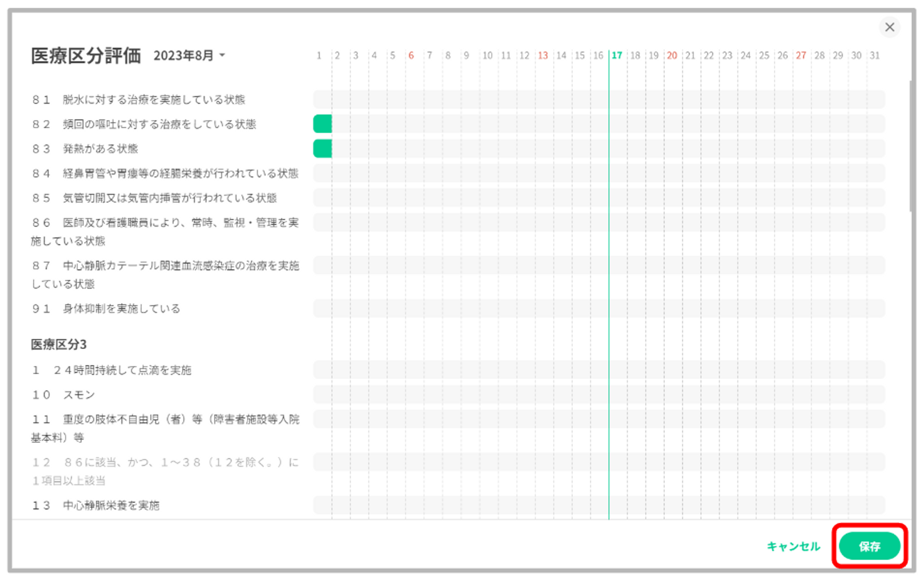Screen dimensions: 924x580
Task: Click the 医療区分3 section heading
Action: click(x=59, y=344)
